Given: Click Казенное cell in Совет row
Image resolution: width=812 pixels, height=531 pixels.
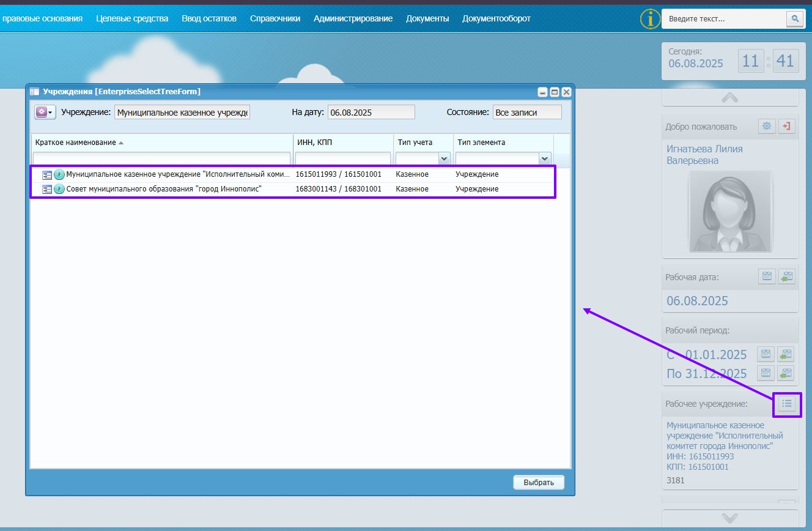Looking at the screenshot, I should (412, 189).
